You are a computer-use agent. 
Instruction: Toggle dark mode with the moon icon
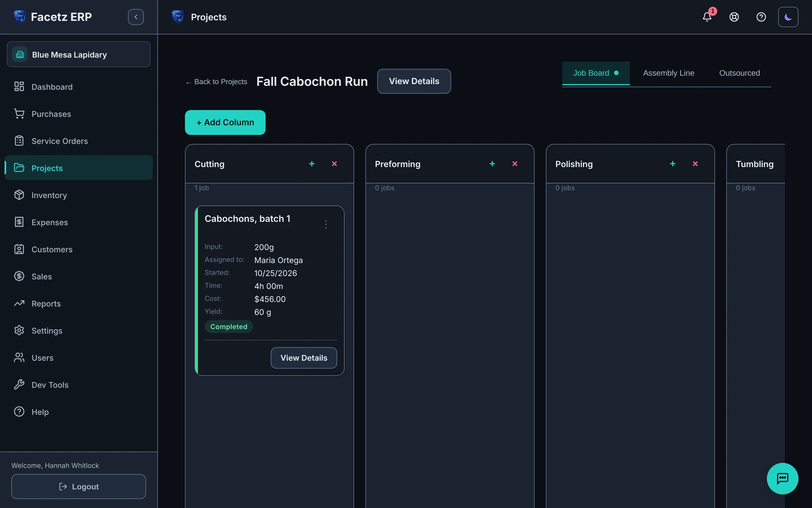pyautogui.click(x=788, y=17)
